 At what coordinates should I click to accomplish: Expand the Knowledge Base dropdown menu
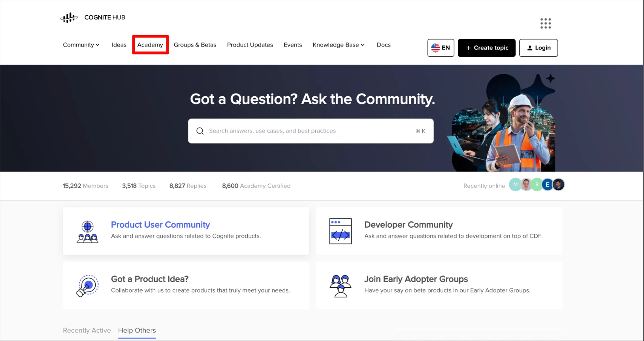pos(339,45)
